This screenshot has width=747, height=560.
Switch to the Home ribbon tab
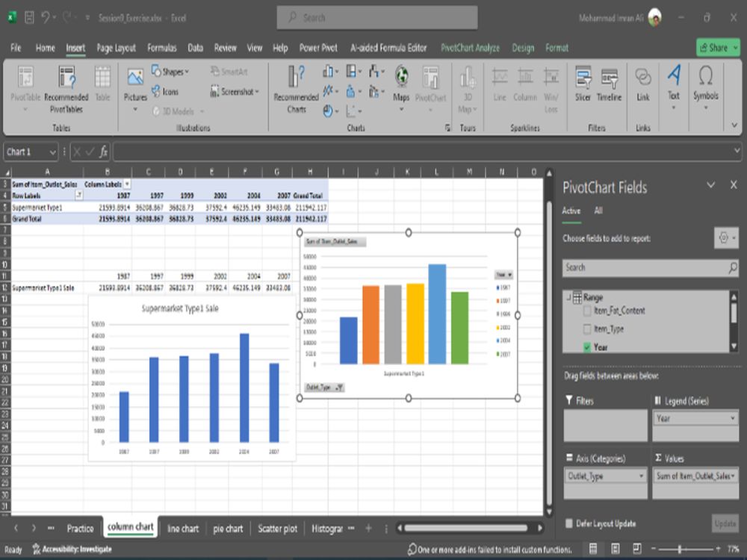[46, 48]
